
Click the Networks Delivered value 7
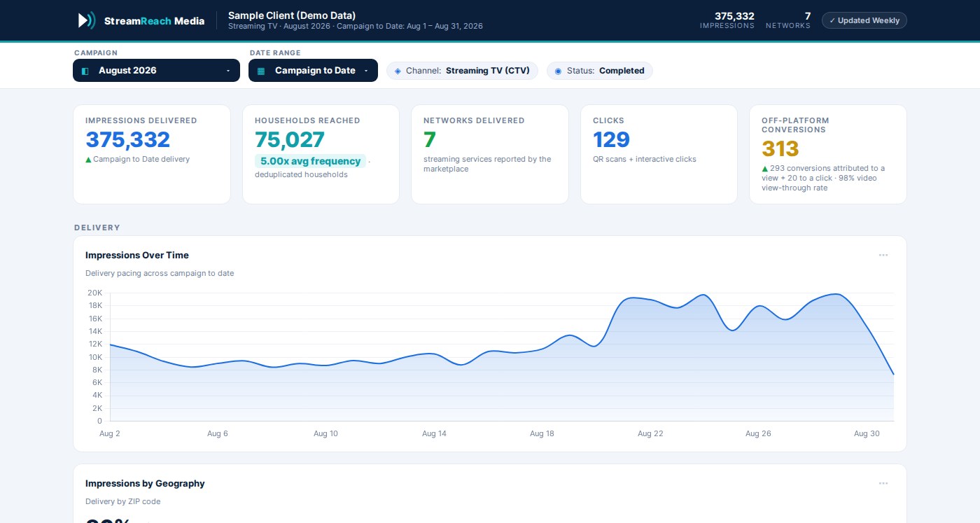(x=430, y=139)
